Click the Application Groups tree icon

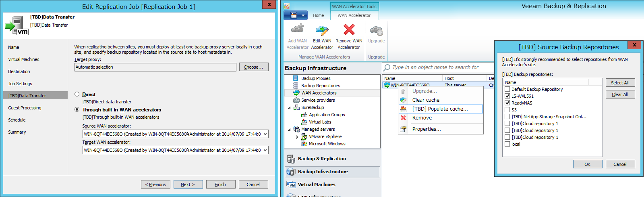[304, 115]
